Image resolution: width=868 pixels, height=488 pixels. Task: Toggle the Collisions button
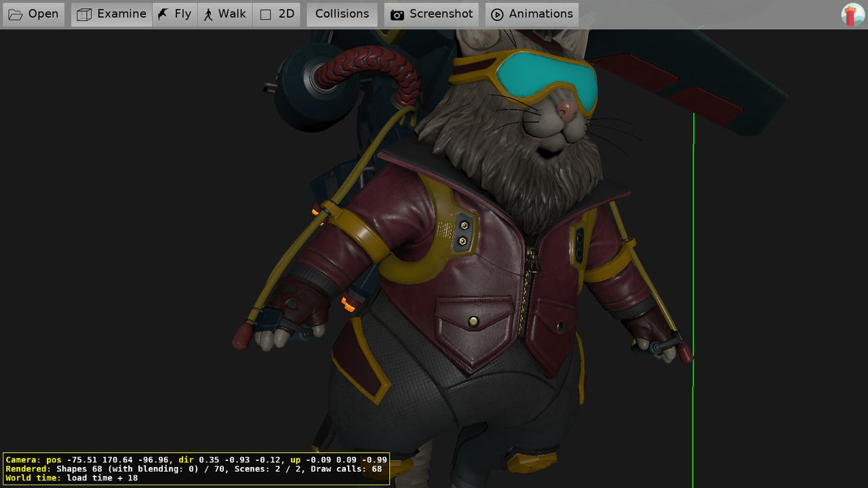click(x=342, y=14)
